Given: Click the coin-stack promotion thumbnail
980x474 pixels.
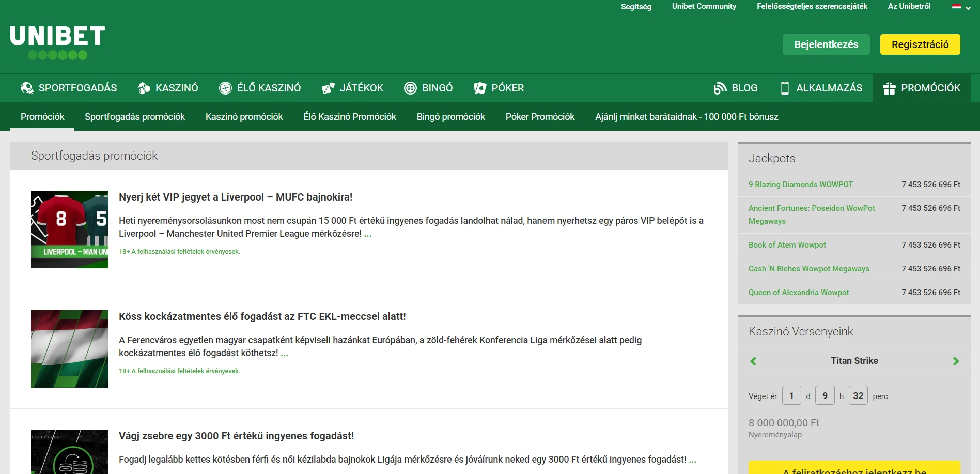Looking at the screenshot, I should [x=70, y=452].
